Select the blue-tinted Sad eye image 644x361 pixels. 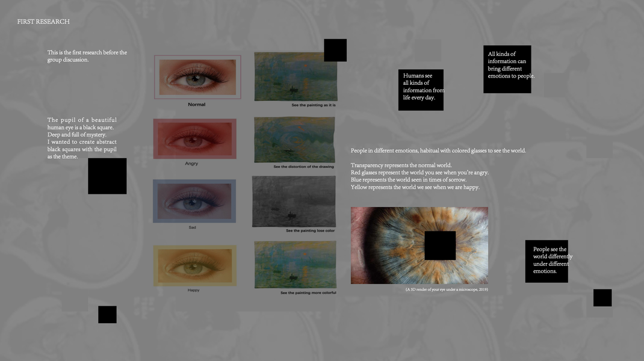coord(194,201)
